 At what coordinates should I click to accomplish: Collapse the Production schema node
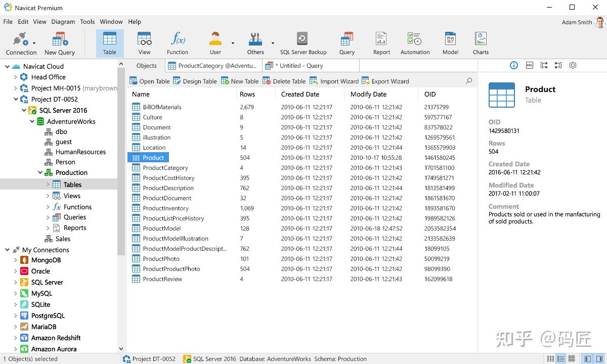[40, 172]
